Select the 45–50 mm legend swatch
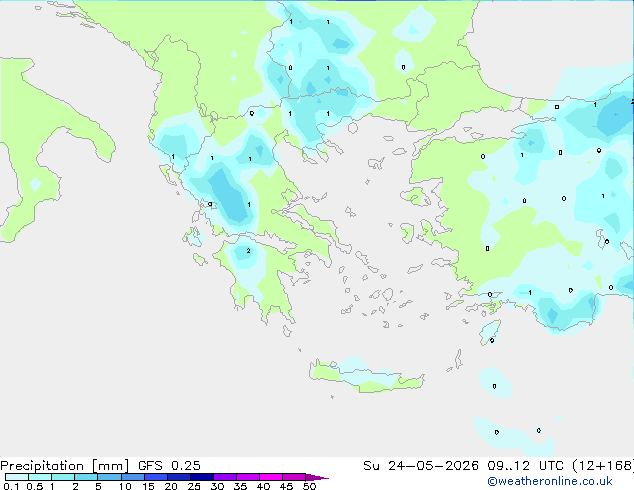Viewport: 634px width, 490px height. pyautogui.click(x=294, y=477)
